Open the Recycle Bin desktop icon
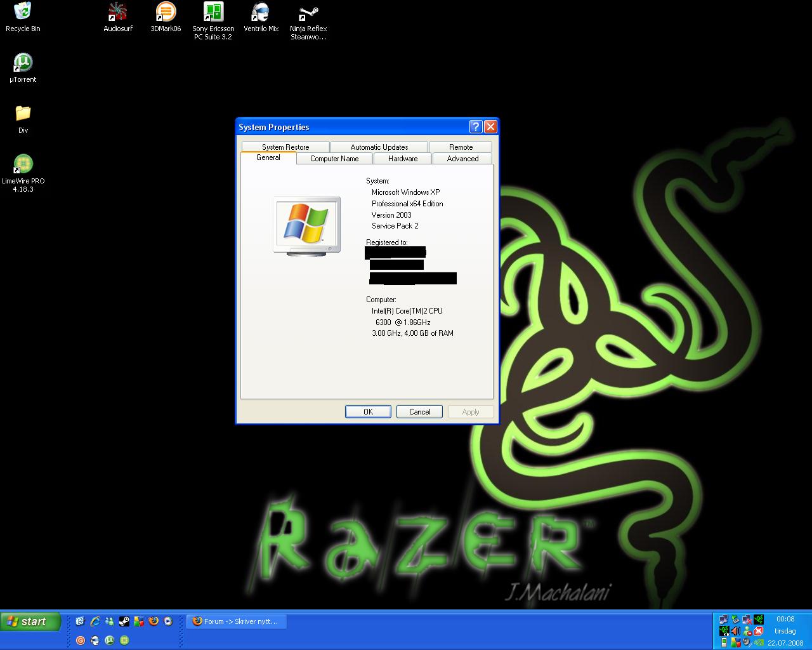 pyautogui.click(x=23, y=17)
